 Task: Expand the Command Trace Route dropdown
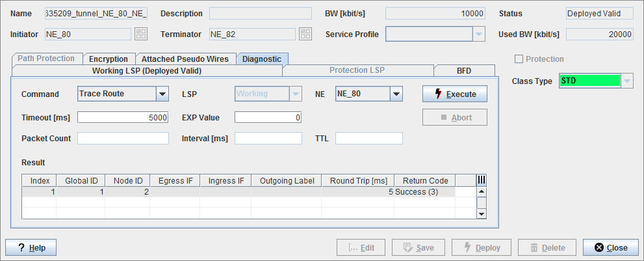[x=162, y=94]
